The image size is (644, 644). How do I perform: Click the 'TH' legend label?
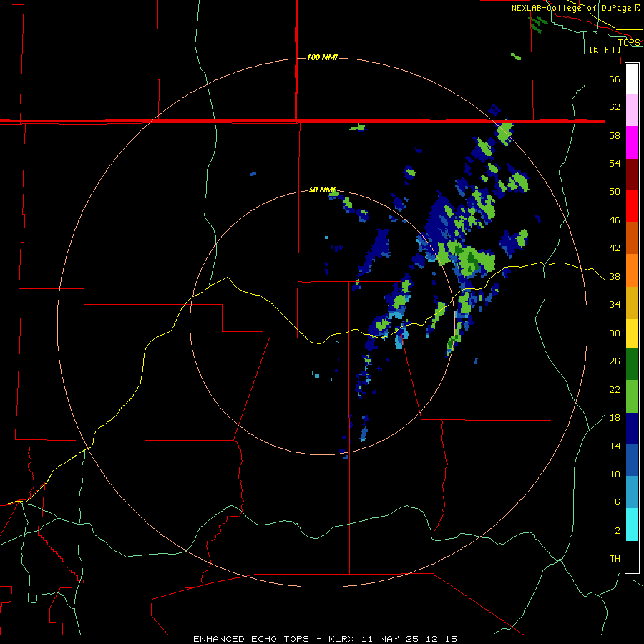615,558
